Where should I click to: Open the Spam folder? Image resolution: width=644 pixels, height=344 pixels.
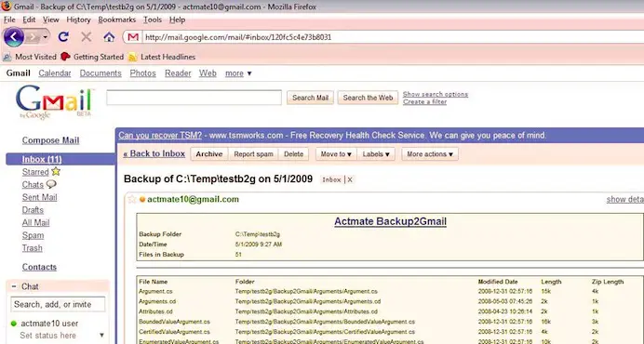coord(33,235)
